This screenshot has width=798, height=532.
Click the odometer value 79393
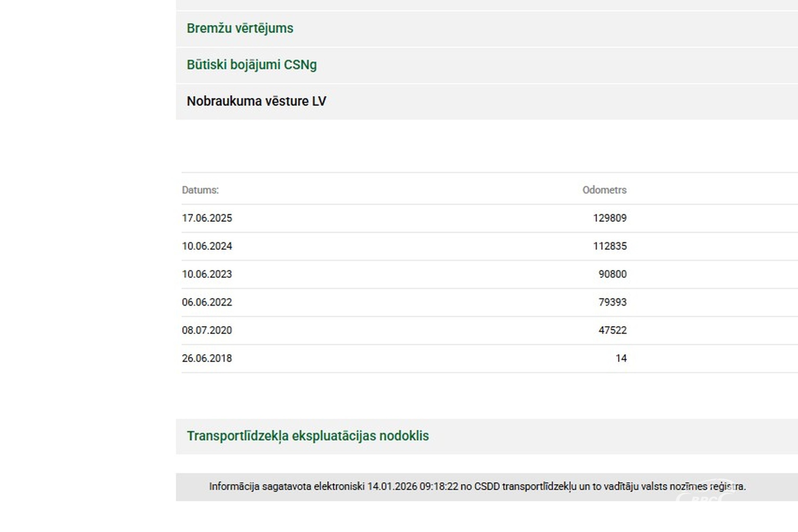pyautogui.click(x=612, y=302)
